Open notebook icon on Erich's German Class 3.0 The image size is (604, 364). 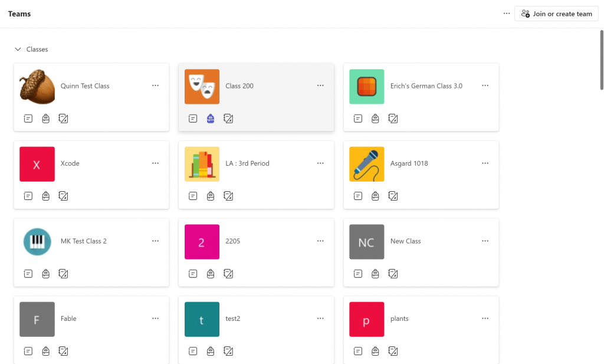(x=393, y=119)
